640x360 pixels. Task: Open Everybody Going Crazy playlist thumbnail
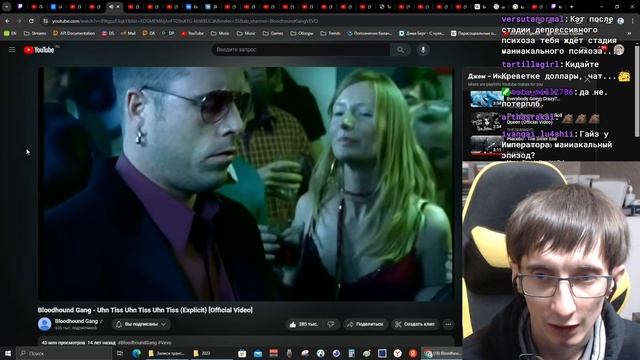(486, 99)
